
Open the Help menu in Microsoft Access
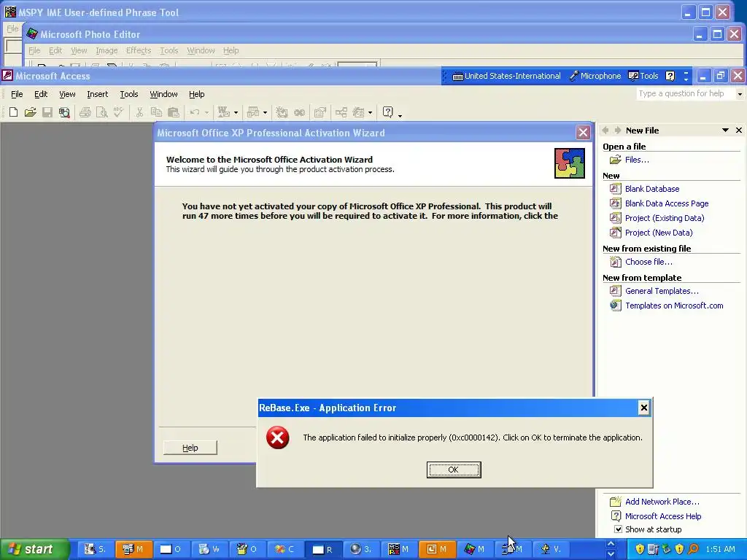click(x=196, y=94)
